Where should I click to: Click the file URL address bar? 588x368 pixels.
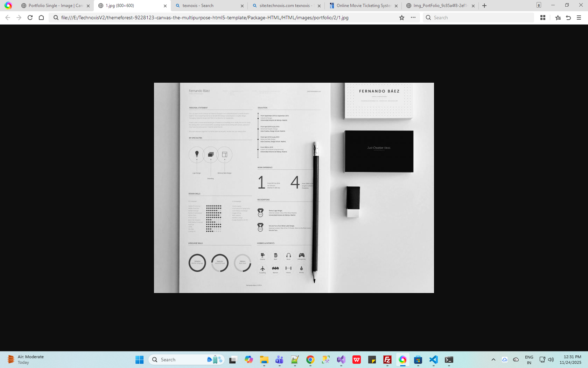point(224,18)
